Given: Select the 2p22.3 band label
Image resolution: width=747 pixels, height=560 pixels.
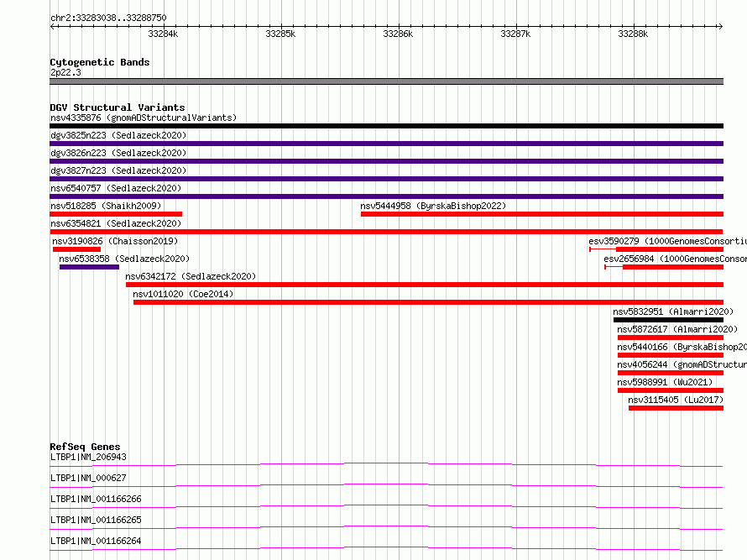Looking at the screenshot, I should coord(65,72).
